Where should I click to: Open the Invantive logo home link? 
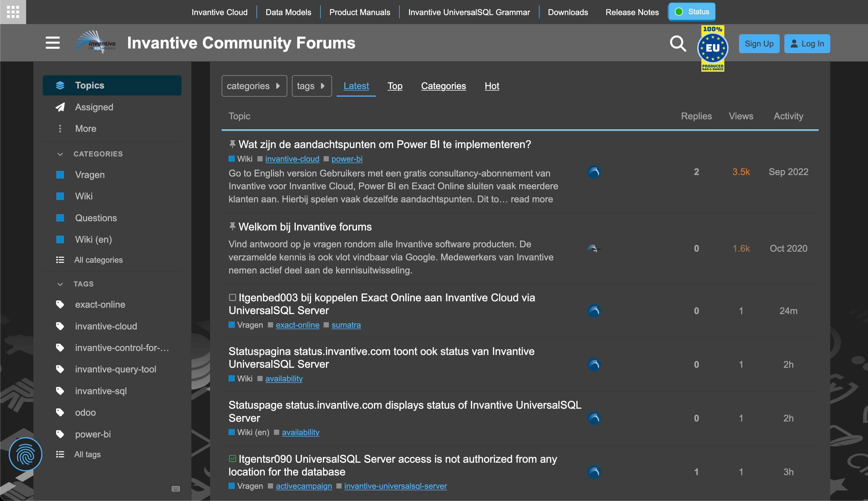(96, 43)
